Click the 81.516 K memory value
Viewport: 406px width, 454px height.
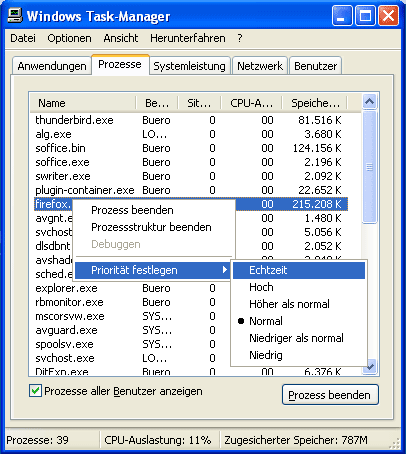pyautogui.click(x=319, y=120)
